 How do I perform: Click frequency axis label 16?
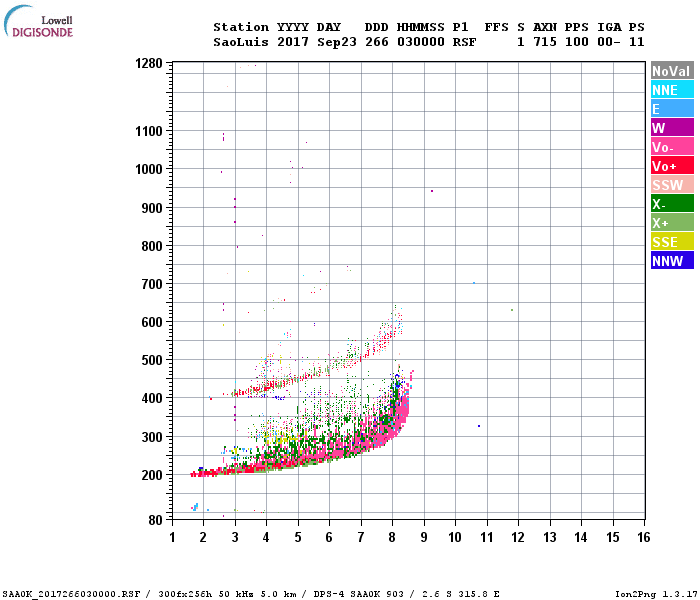[644, 537]
